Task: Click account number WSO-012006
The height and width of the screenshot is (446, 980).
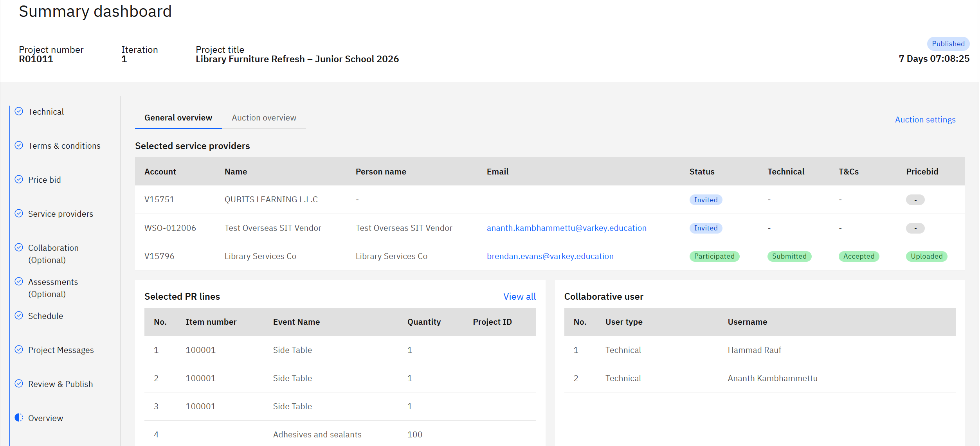Action: point(170,228)
